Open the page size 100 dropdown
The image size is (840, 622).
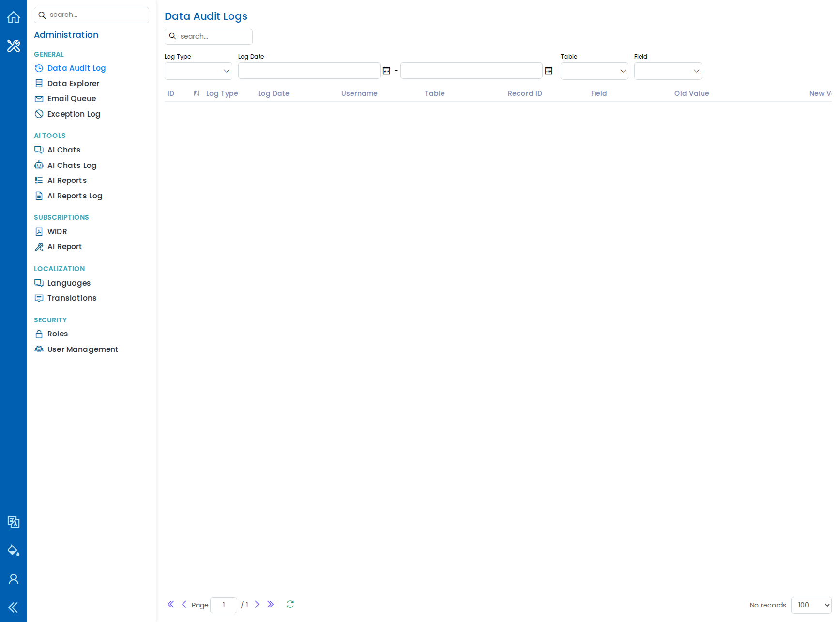pyautogui.click(x=811, y=605)
